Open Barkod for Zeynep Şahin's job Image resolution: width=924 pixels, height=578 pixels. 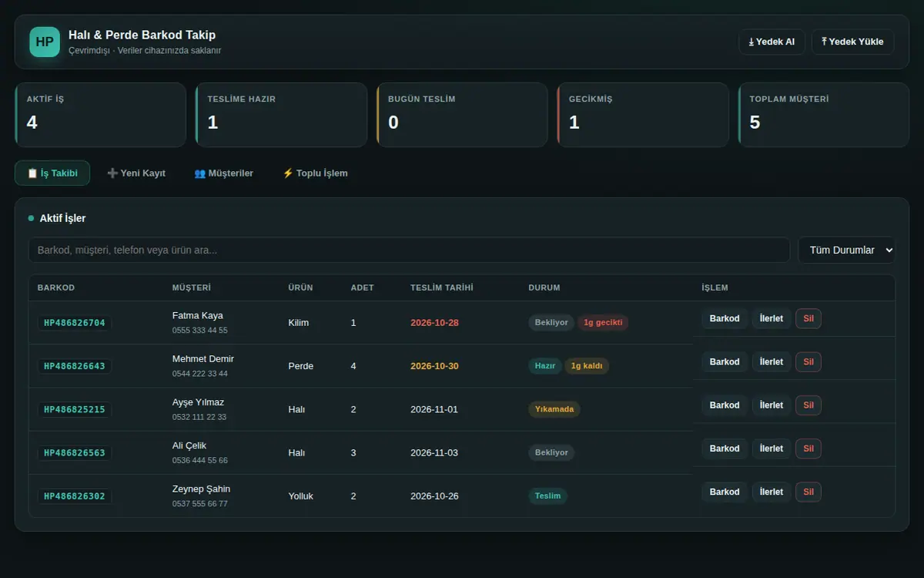tap(725, 492)
